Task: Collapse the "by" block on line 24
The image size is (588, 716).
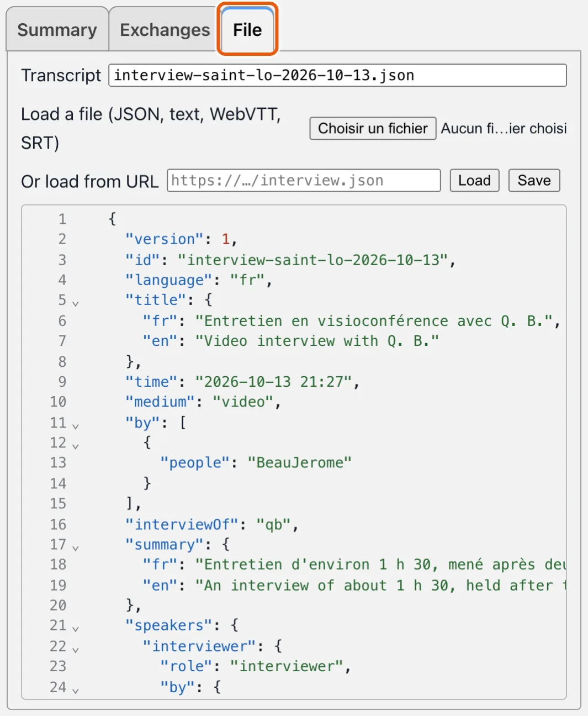Action: [76, 689]
